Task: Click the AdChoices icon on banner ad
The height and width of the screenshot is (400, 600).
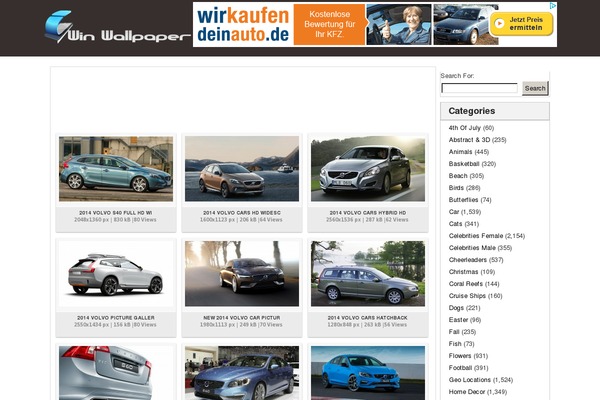Action: (553, 6)
